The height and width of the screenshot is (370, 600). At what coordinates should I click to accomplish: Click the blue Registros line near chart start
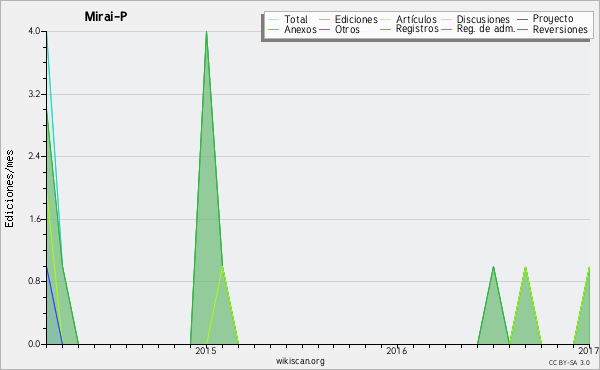click(x=54, y=305)
